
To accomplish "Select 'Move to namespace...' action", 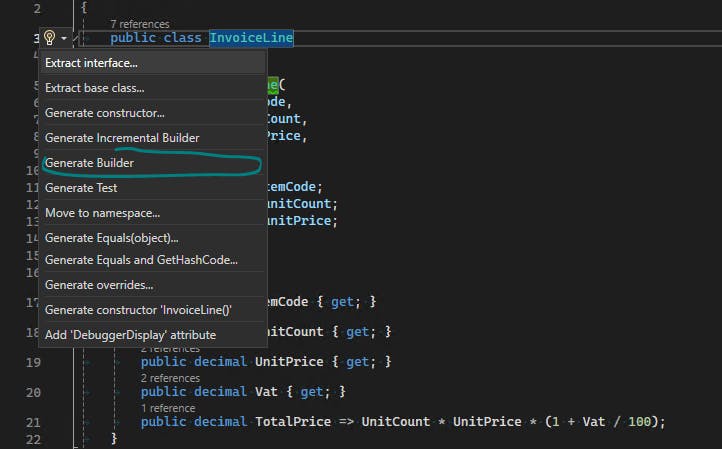I will (102, 213).
